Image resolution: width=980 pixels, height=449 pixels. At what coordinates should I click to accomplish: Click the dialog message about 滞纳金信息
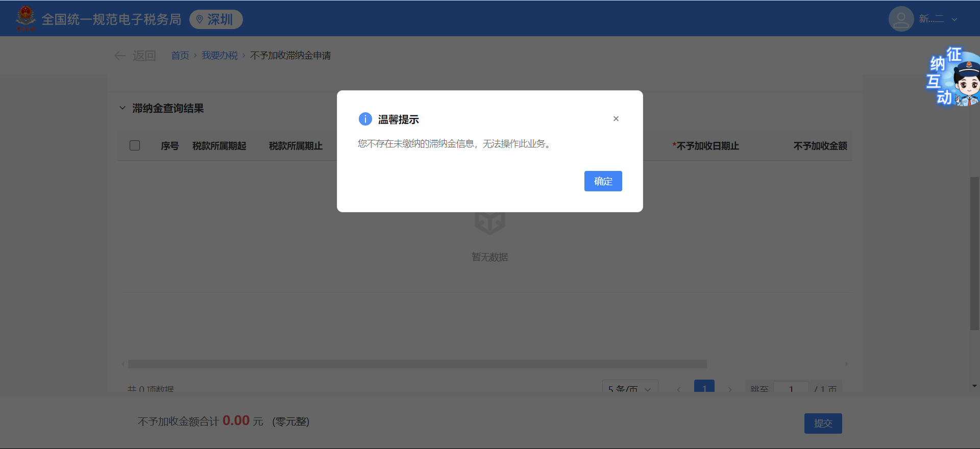pos(455,144)
